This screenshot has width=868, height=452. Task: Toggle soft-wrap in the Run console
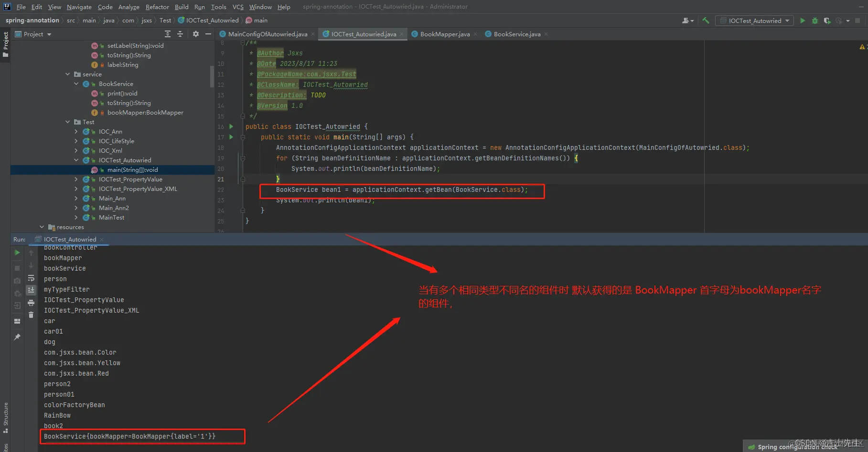point(31,278)
